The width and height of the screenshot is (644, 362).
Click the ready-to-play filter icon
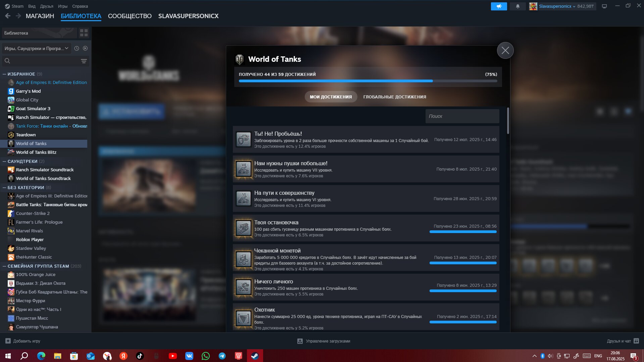pos(85,48)
